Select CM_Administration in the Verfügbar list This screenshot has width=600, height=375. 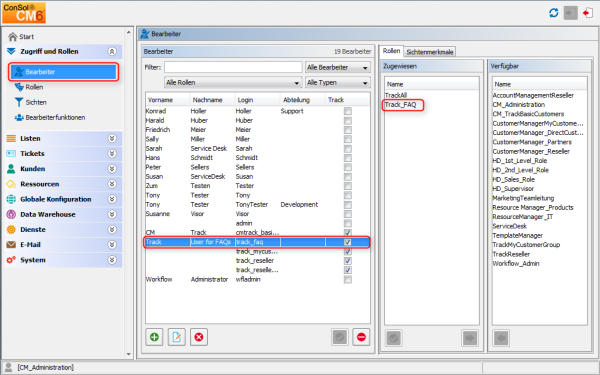518,104
